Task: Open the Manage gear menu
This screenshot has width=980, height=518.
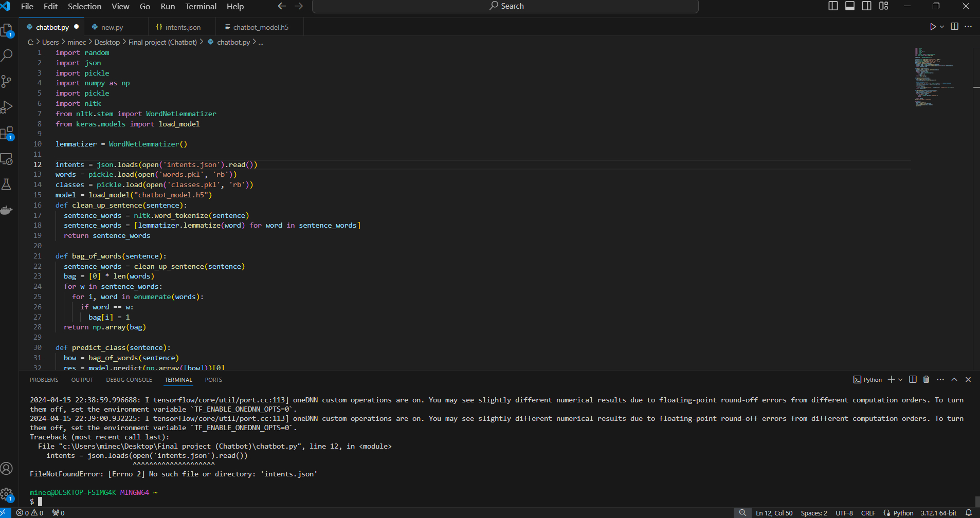Action: pos(7,494)
